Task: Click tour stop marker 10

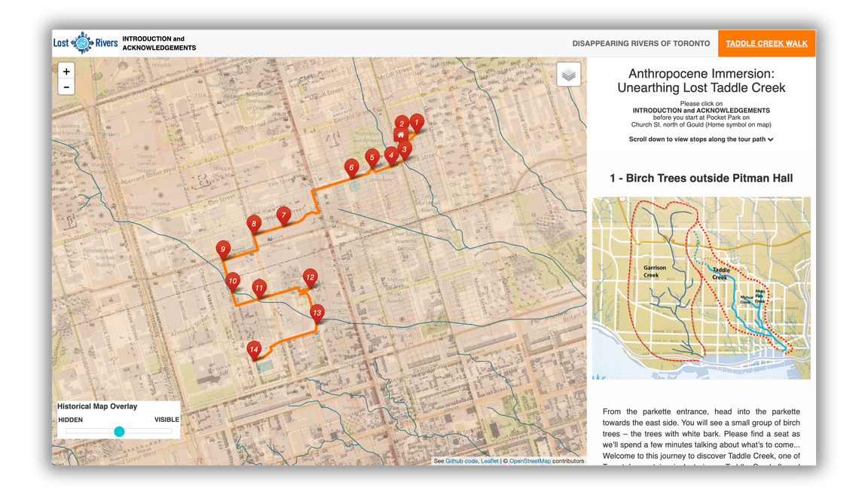Action: [233, 280]
